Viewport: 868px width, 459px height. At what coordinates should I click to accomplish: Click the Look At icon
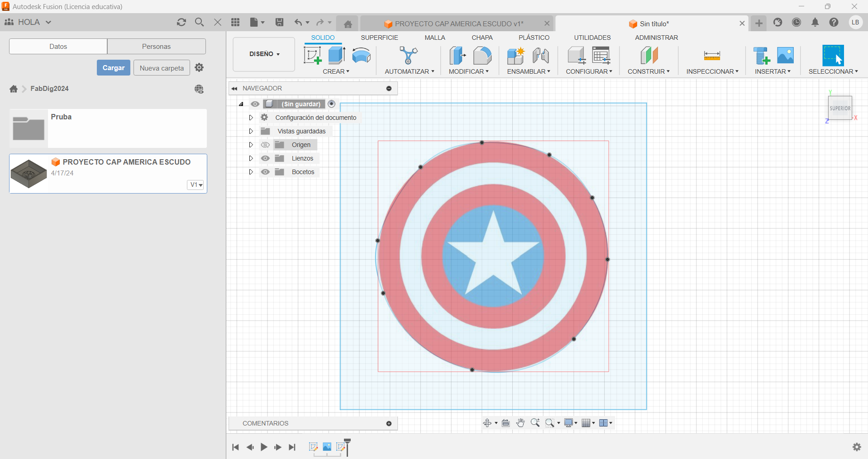click(506, 423)
